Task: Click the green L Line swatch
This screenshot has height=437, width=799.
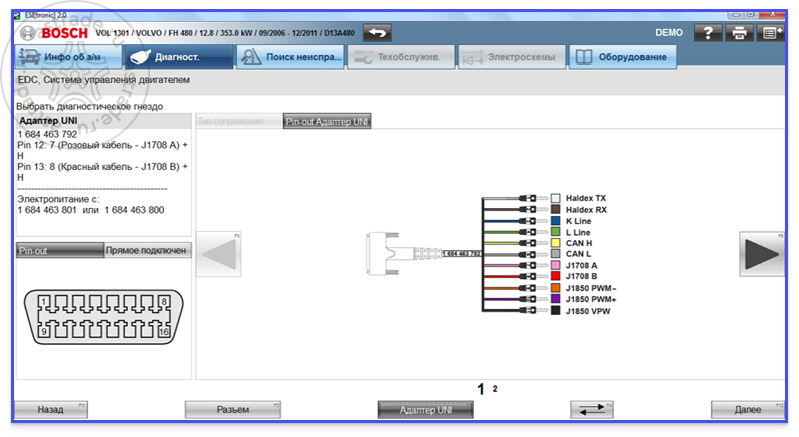Action: pyautogui.click(x=555, y=232)
